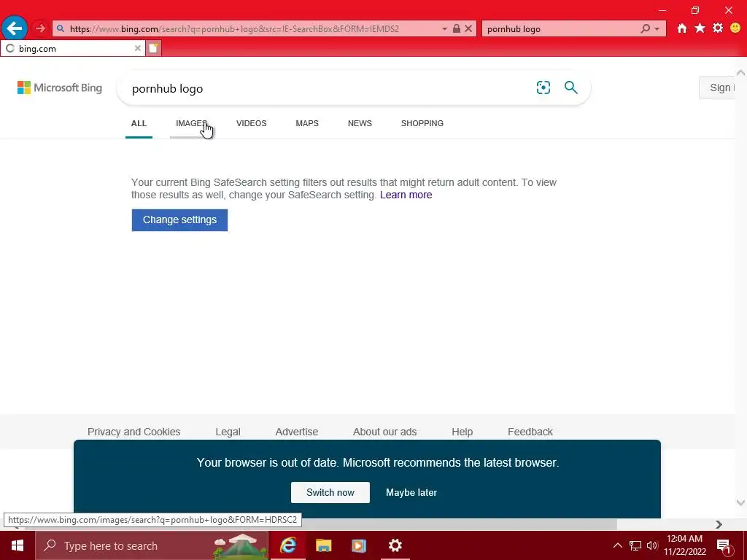Click the Change settings button
The width and height of the screenshot is (747, 560).
[179, 220]
